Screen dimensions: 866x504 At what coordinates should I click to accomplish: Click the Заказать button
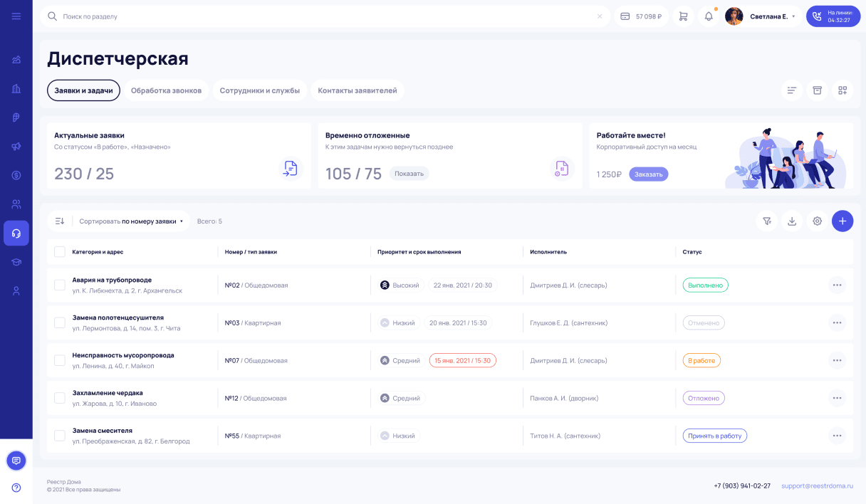[x=648, y=174]
